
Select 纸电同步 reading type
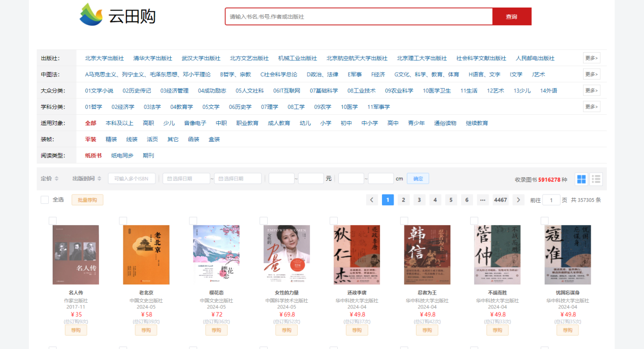point(122,155)
